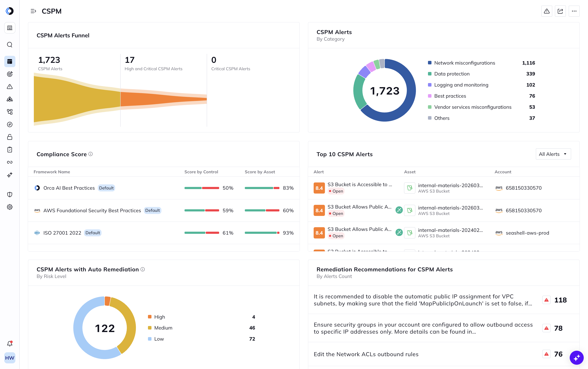Open the Edit the Network ACLs outbound rules recommendation

pyautogui.click(x=444, y=354)
